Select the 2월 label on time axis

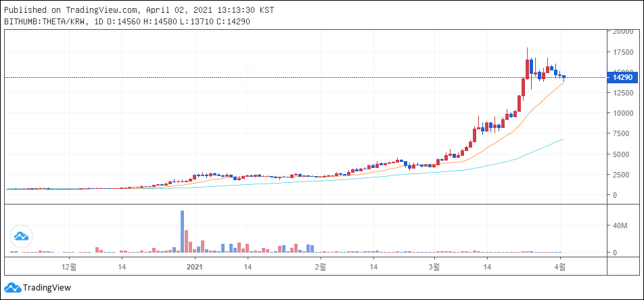coord(321,267)
